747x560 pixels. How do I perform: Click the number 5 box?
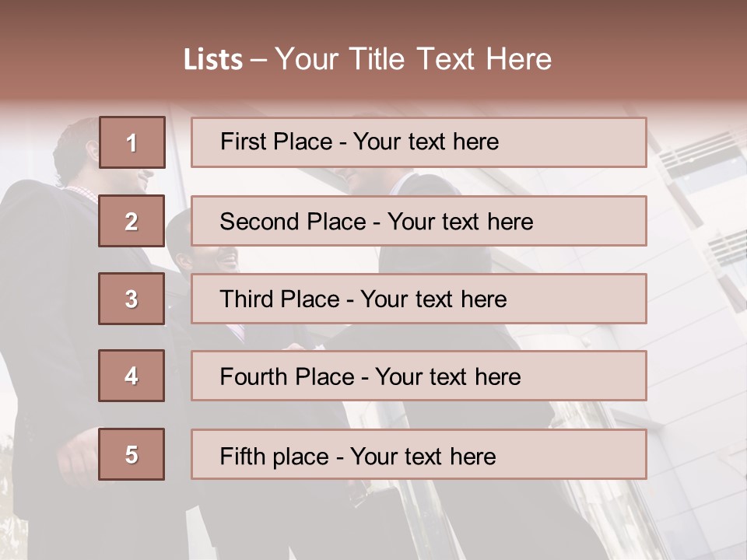tap(132, 454)
